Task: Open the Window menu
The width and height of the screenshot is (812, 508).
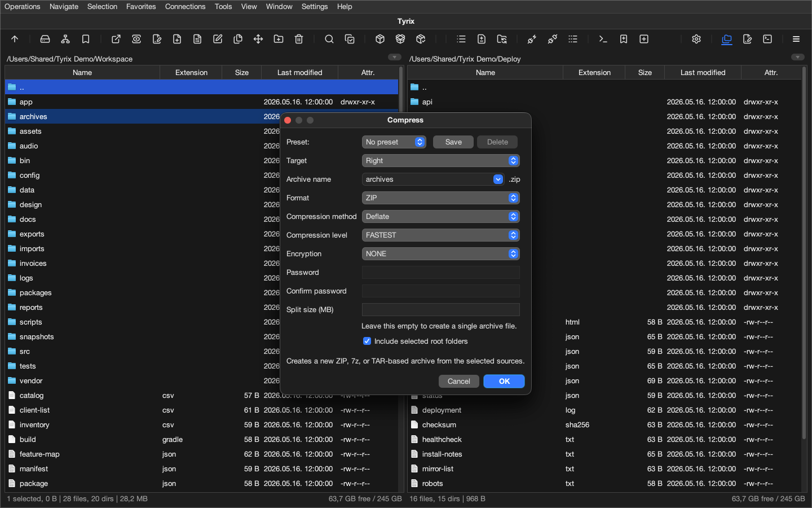Action: pos(279,7)
